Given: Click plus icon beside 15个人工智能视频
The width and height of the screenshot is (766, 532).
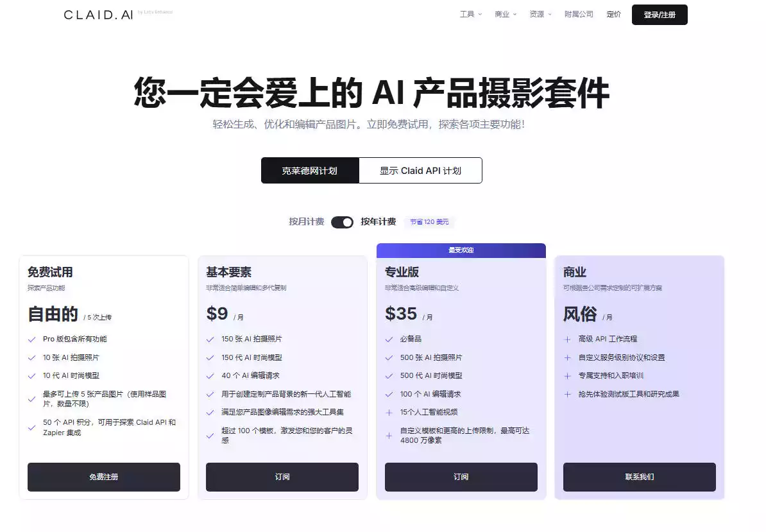Looking at the screenshot, I should 389,413.
